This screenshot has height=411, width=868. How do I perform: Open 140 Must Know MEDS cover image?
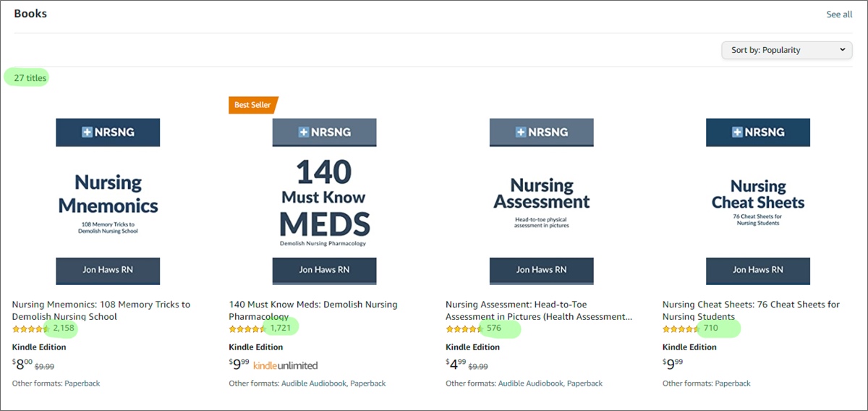(x=325, y=201)
